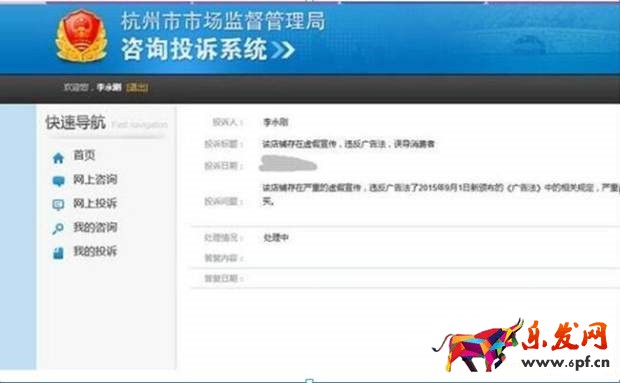Image resolution: width=620 pixels, height=383 pixels.
Task: Click the magnifier icon beside 我的咨询
Action: pos(58,228)
